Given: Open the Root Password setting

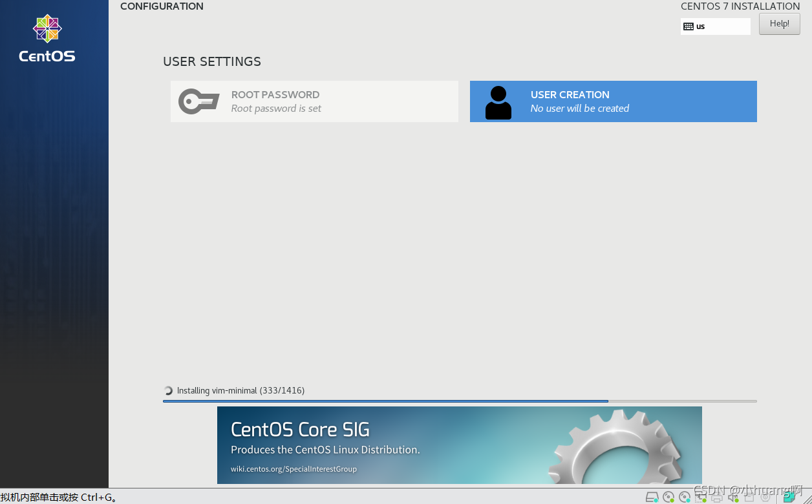Looking at the screenshot, I should click(314, 101).
